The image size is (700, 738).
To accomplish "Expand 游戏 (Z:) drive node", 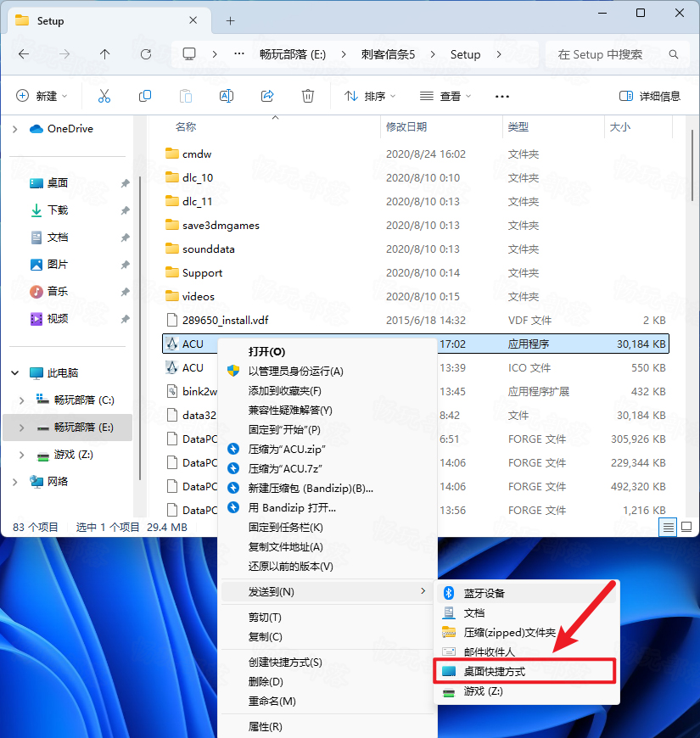I will (x=22, y=455).
